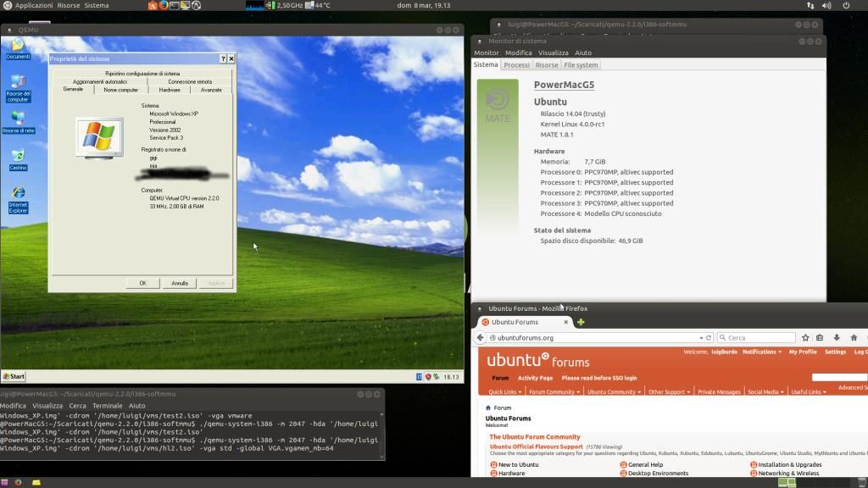The width and height of the screenshot is (868, 488).
Task: Open My Profile link on forum
Action: click(803, 352)
